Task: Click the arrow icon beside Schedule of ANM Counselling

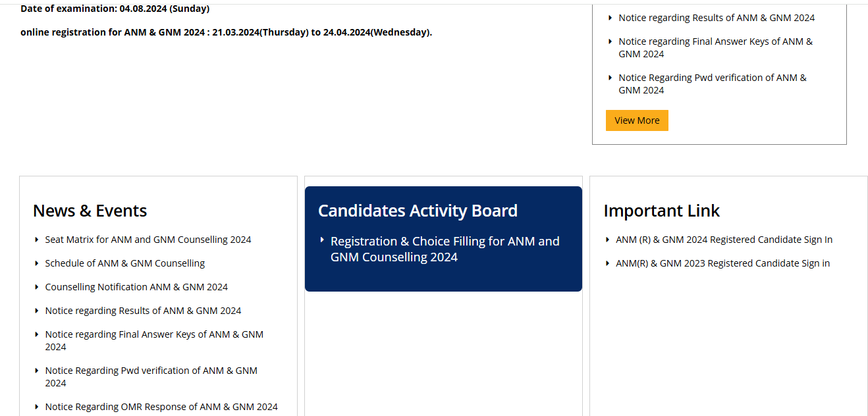Action: (x=37, y=263)
